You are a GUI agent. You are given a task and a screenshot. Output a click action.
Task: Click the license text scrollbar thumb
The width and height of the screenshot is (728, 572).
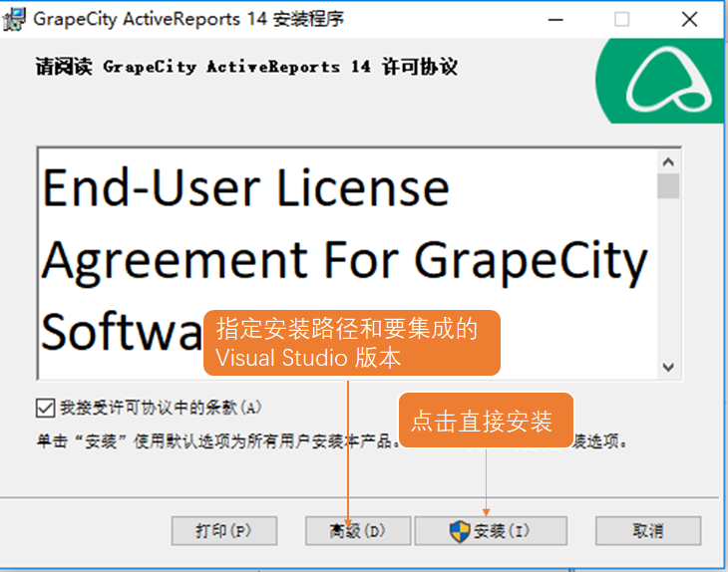(x=668, y=185)
